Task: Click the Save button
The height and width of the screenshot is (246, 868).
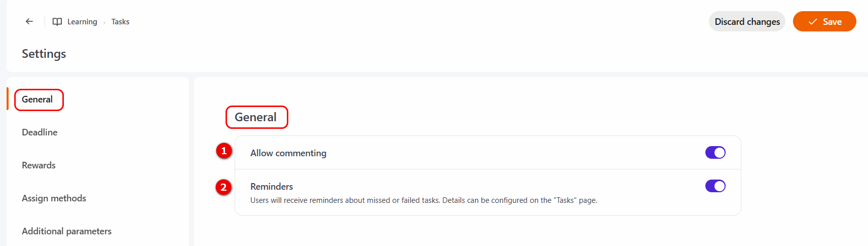Action: [x=824, y=21]
